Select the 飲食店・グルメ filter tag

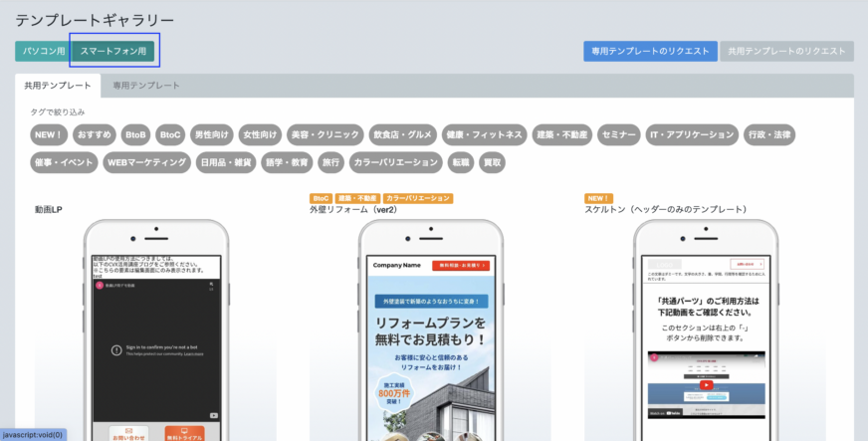coord(402,134)
